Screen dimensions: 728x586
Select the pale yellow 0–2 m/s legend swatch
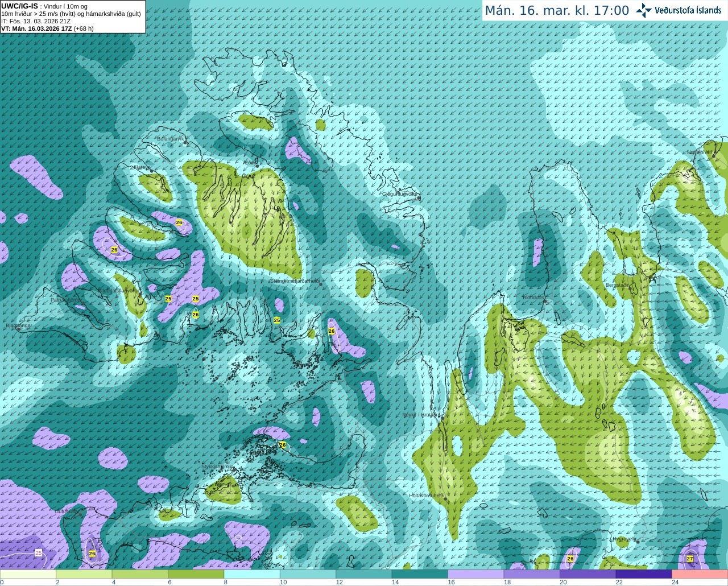coord(28,574)
